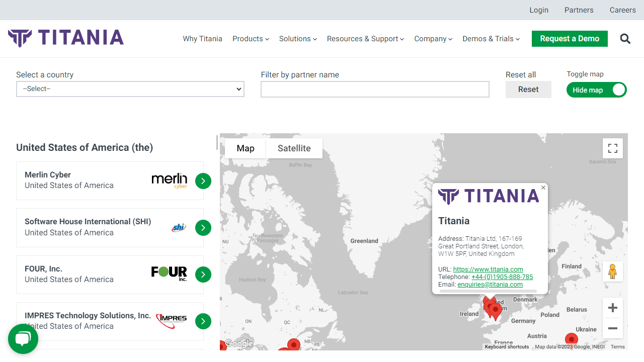Image resolution: width=644 pixels, height=362 pixels.
Task: Click the IMPRES logo
Action: 172,321
